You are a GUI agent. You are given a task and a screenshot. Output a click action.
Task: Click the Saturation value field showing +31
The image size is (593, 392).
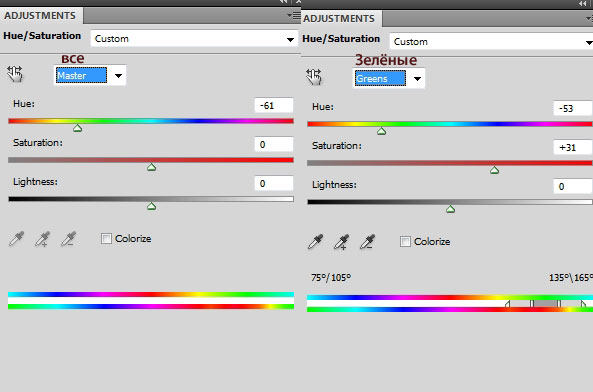tap(573, 147)
